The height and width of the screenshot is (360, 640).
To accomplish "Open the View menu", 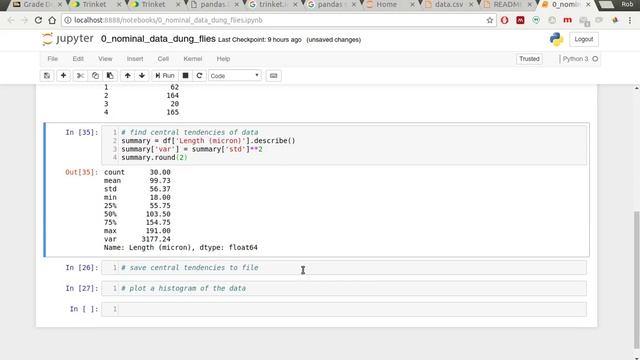I will (105, 59).
